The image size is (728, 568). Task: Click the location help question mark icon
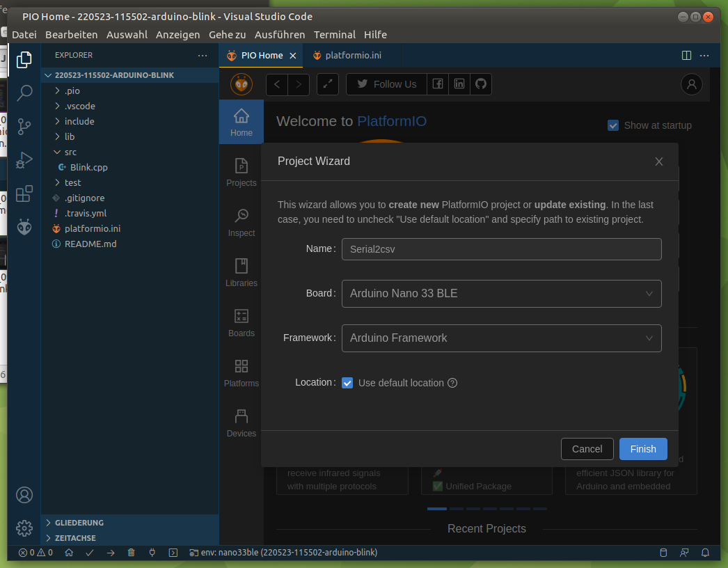pos(452,383)
